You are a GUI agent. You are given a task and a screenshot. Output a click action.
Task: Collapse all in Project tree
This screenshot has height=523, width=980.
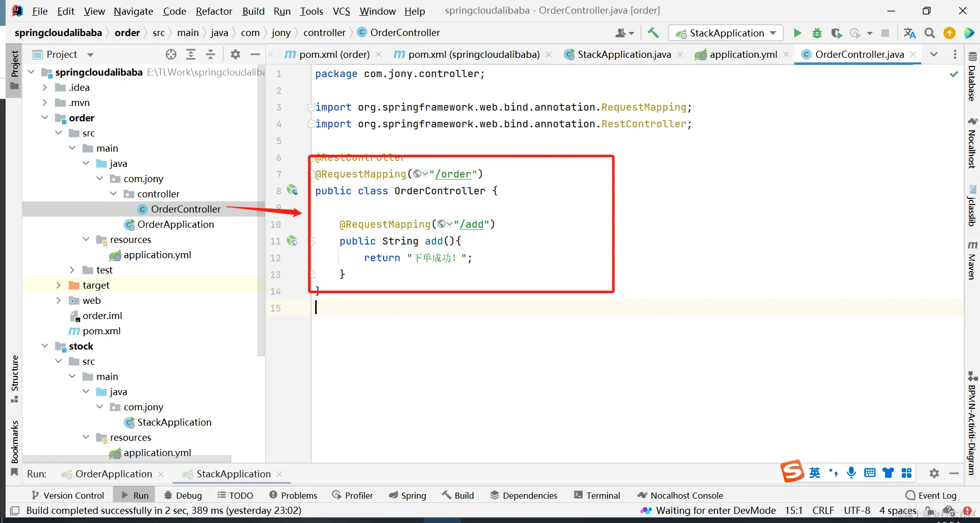pos(211,54)
